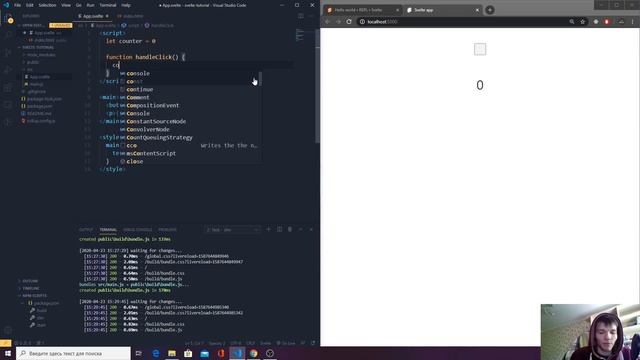Open package.json in explorer tree
This screenshot has height=360, width=640.
click(40, 106)
